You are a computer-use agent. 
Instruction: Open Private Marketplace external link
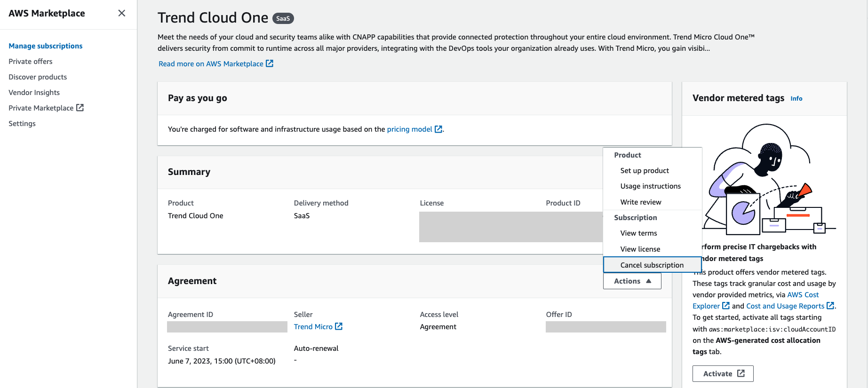(x=46, y=108)
